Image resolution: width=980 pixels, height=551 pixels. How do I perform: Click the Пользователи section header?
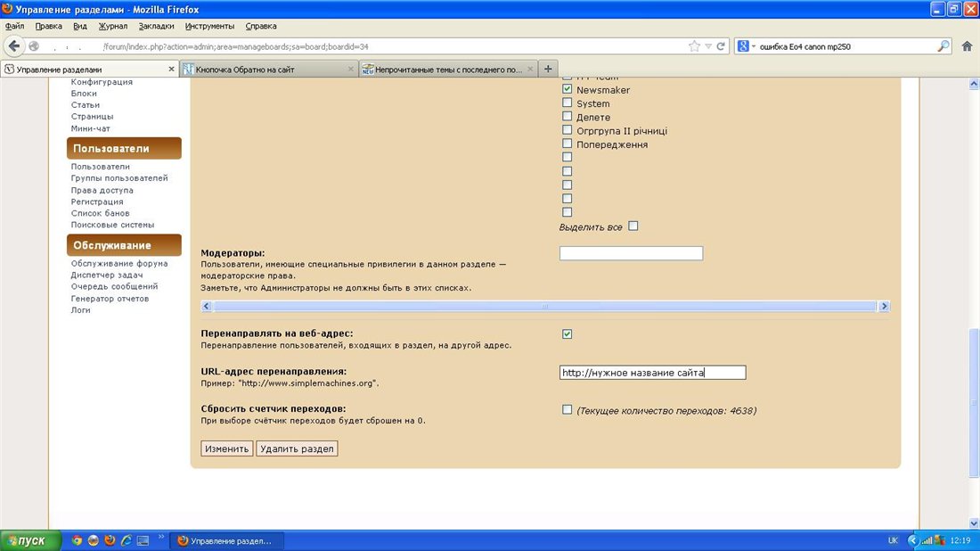click(124, 148)
